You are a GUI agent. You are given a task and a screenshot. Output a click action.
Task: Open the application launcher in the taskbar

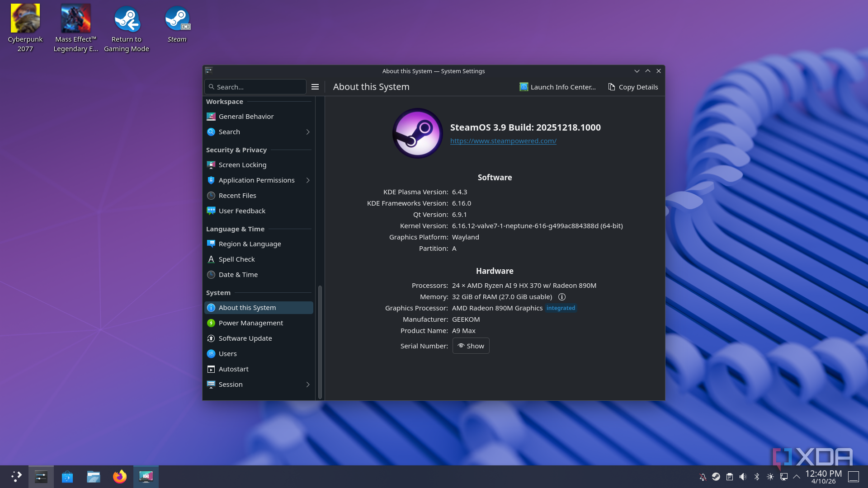pyautogui.click(x=16, y=476)
